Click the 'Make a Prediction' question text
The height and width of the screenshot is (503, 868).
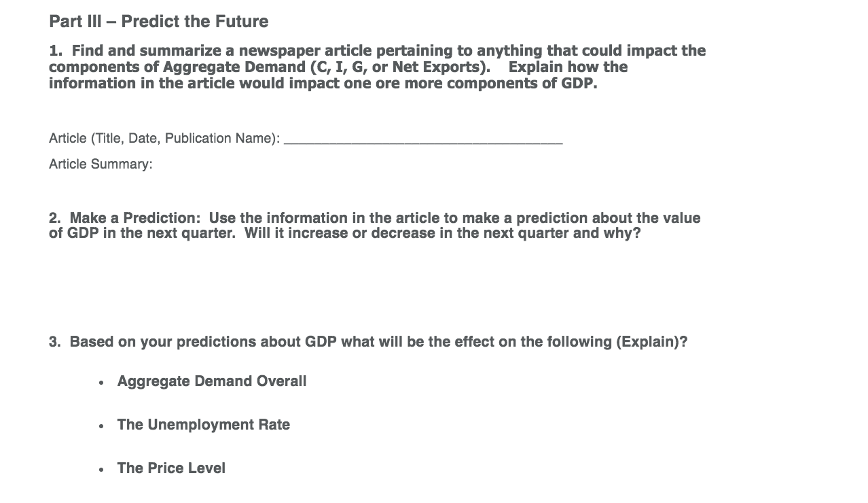[x=374, y=226]
